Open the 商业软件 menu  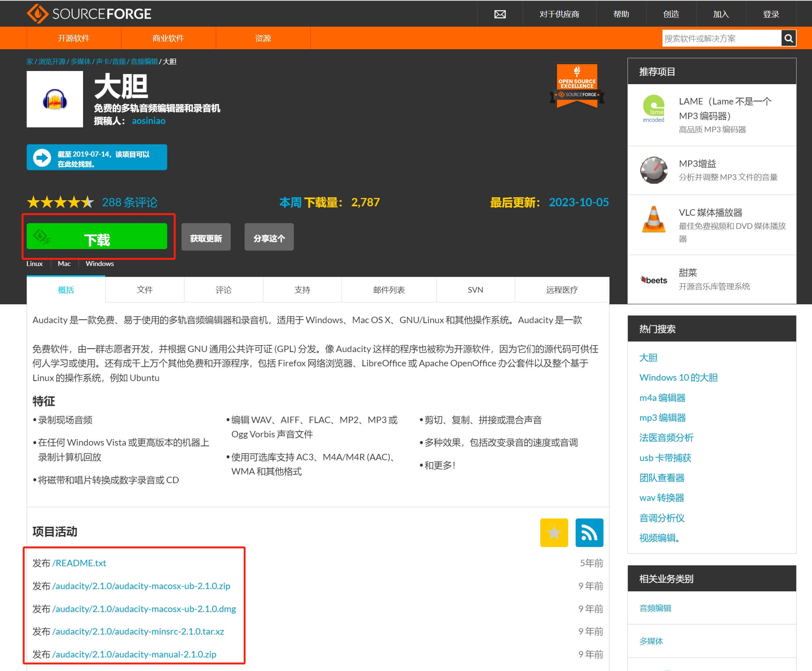pyautogui.click(x=168, y=38)
